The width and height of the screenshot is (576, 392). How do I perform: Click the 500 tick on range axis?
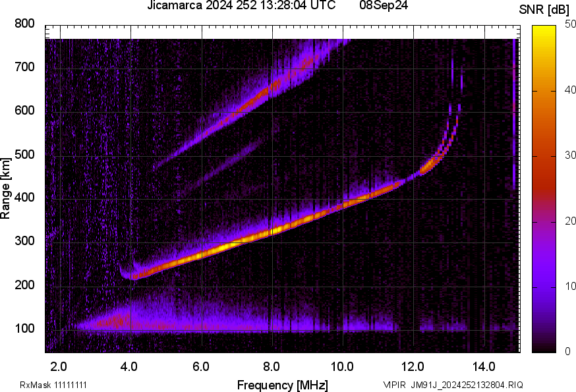click(25, 155)
